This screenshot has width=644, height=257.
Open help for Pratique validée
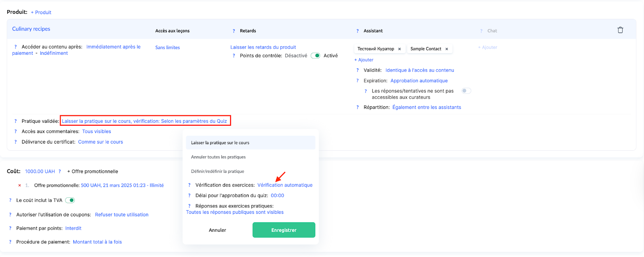click(16, 121)
